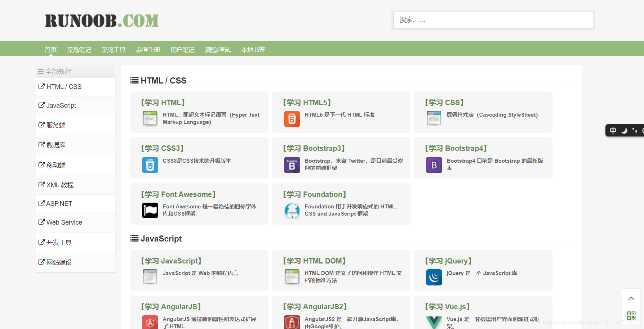Click the JavaScript JS card icon
644x329 pixels.
click(x=150, y=277)
